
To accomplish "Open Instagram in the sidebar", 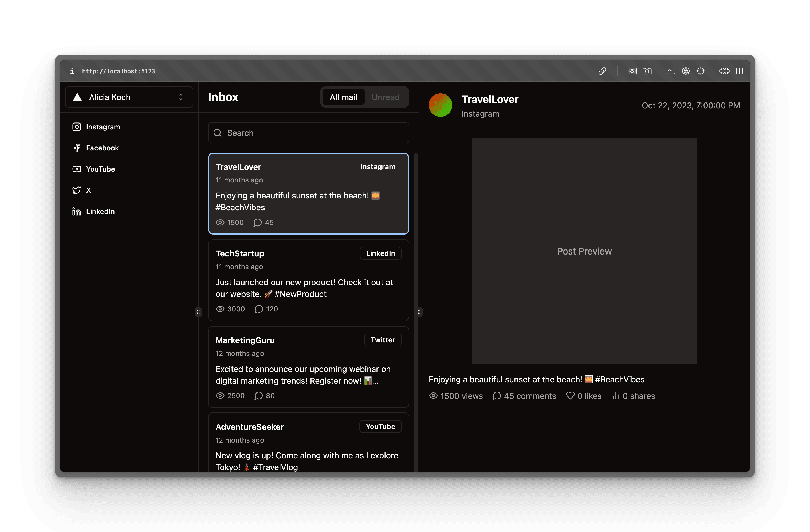I will click(x=103, y=127).
